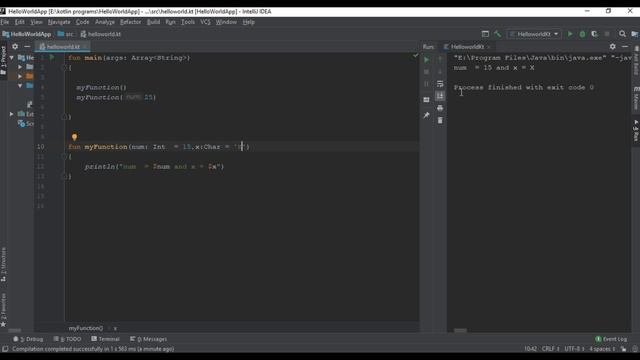
Task: Expand the first folder under project root
Action: pos(20,67)
